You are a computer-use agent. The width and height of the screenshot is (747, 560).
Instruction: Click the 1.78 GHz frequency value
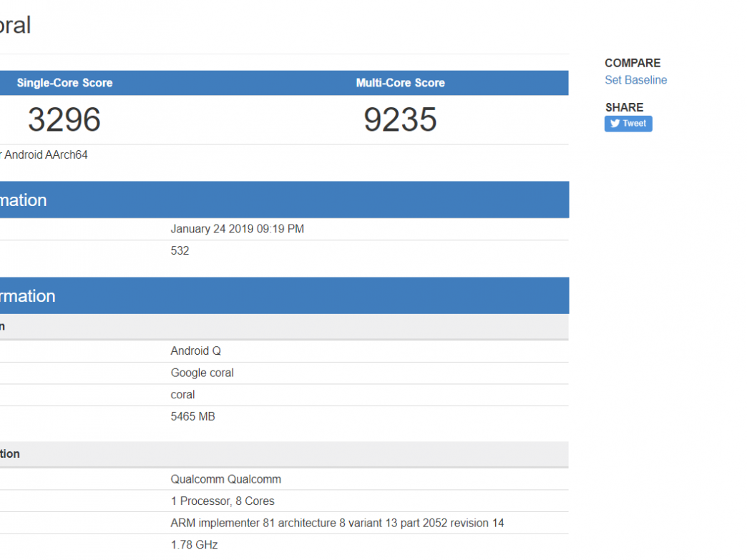(x=194, y=545)
